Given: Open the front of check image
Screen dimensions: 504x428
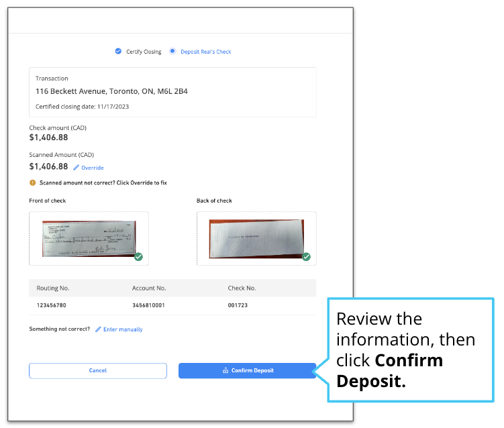Looking at the screenshot, I should click(89, 238).
